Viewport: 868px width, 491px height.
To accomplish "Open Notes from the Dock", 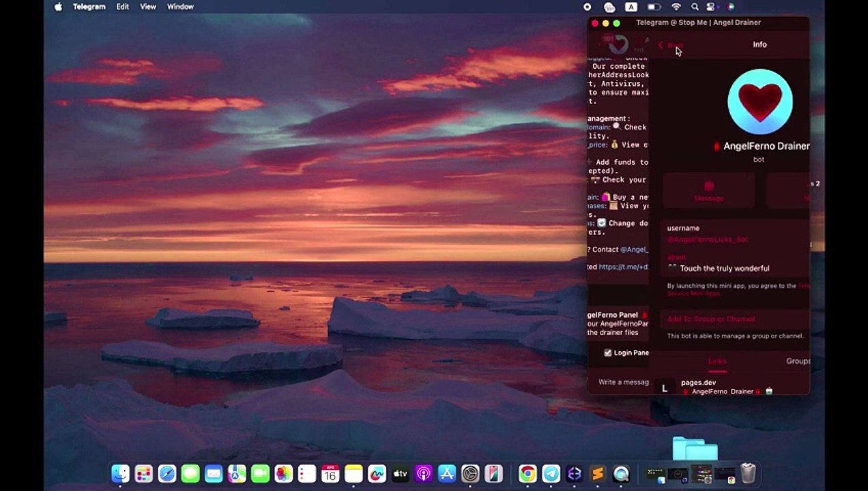I will pyautogui.click(x=353, y=473).
